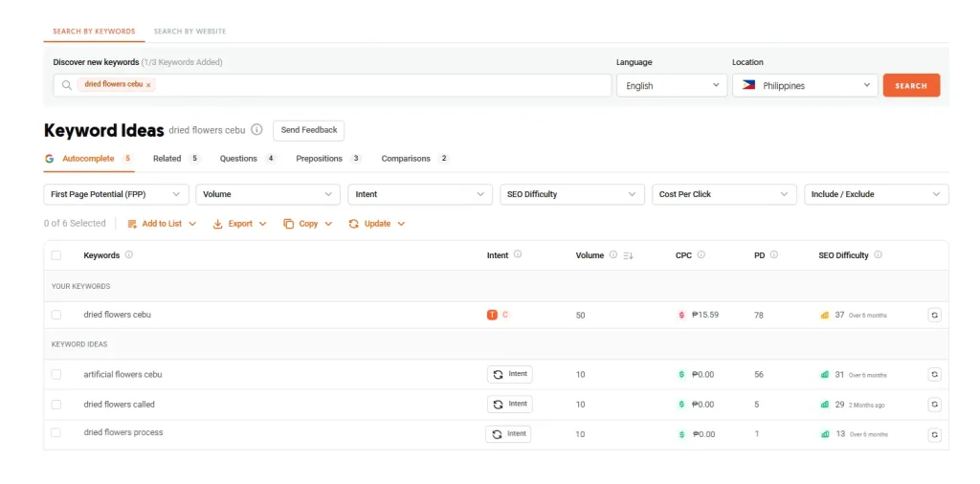The height and width of the screenshot is (484, 980).
Task: Switch to the Search by Keywords tab
Action: click(94, 32)
